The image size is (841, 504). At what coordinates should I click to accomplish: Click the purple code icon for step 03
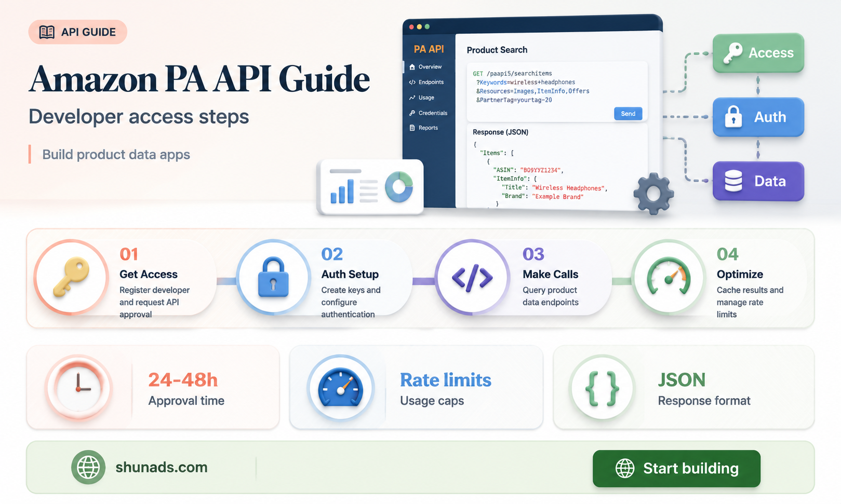[x=472, y=278]
